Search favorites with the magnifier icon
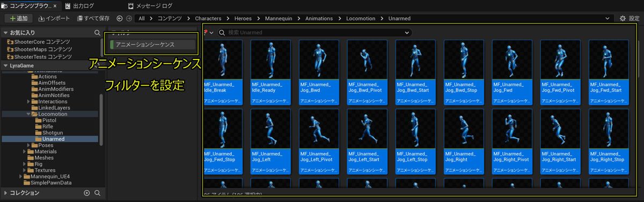The width and height of the screenshot is (644, 202). [98, 33]
